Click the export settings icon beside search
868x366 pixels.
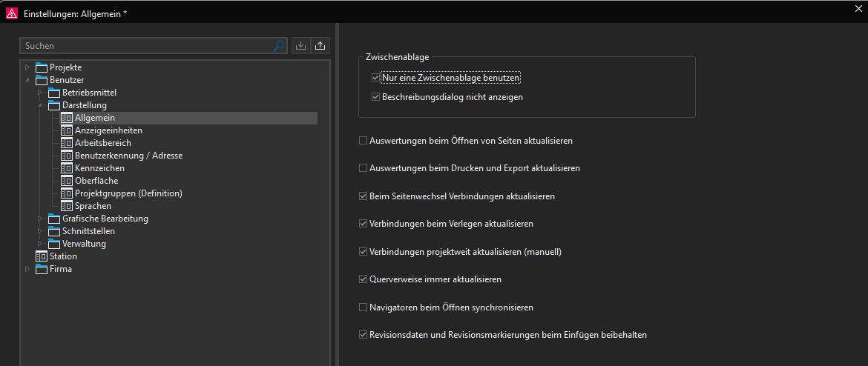320,46
